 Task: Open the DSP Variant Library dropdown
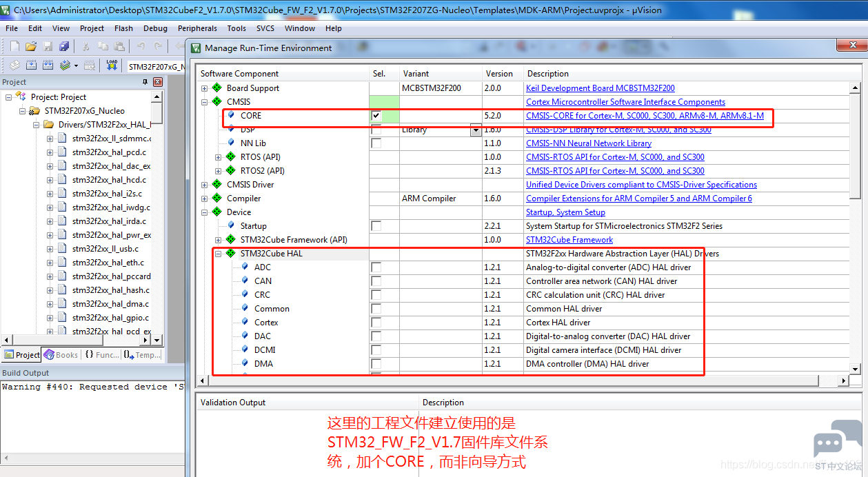coord(476,130)
